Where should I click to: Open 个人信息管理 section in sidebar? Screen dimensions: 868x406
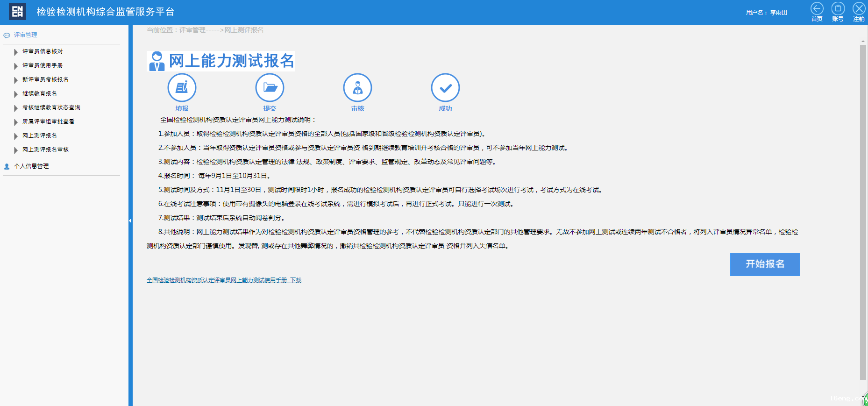click(31, 166)
